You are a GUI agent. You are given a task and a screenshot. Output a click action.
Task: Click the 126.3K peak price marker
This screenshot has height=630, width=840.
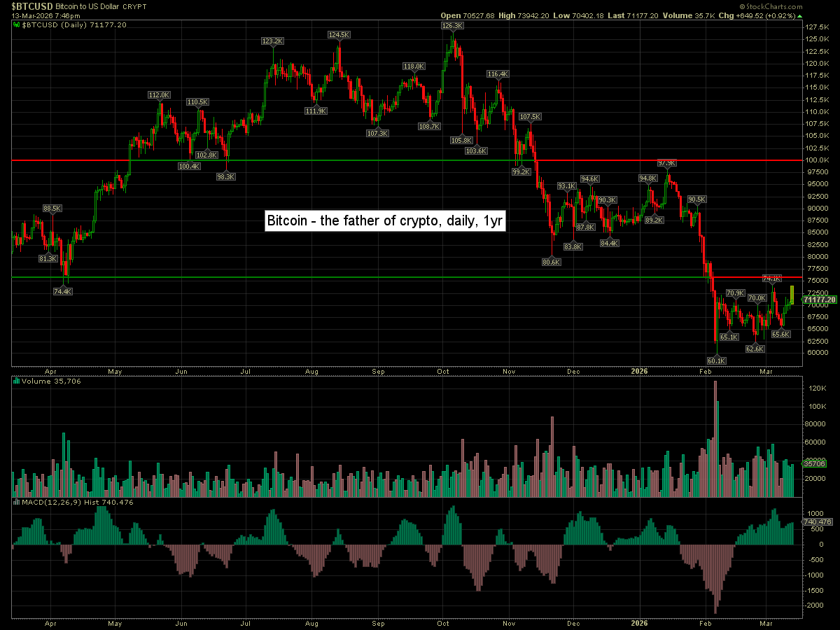[452, 25]
